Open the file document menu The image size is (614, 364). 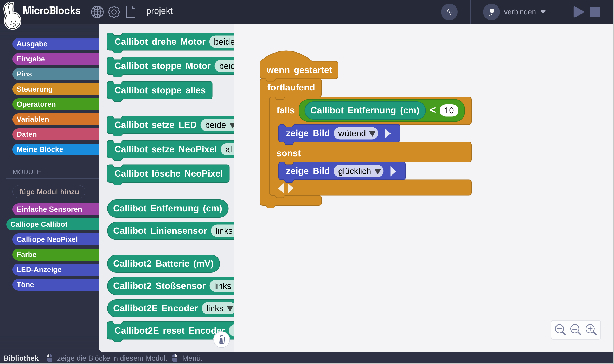131,12
